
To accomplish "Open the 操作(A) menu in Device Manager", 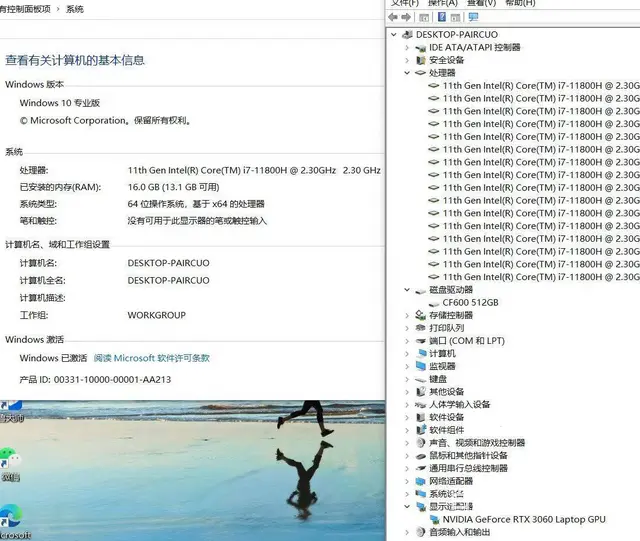I will 442,3.
